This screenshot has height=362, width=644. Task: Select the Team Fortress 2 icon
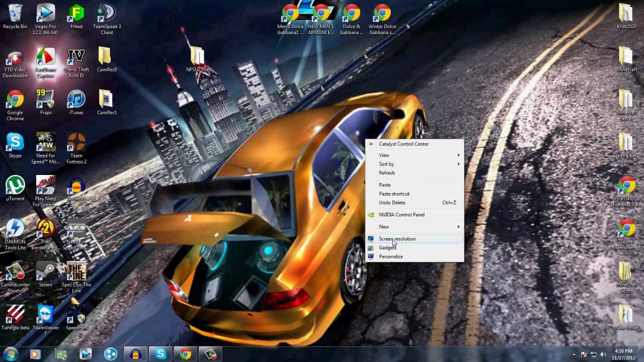[x=76, y=149]
